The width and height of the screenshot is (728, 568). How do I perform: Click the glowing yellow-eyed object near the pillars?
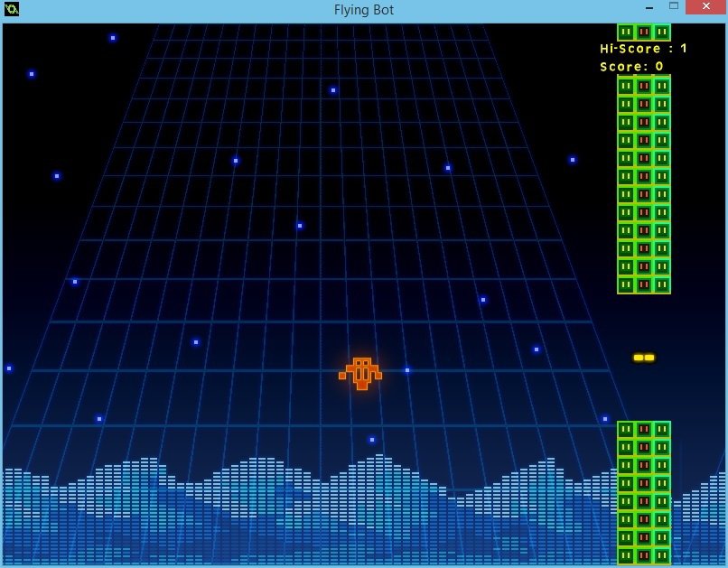click(643, 358)
